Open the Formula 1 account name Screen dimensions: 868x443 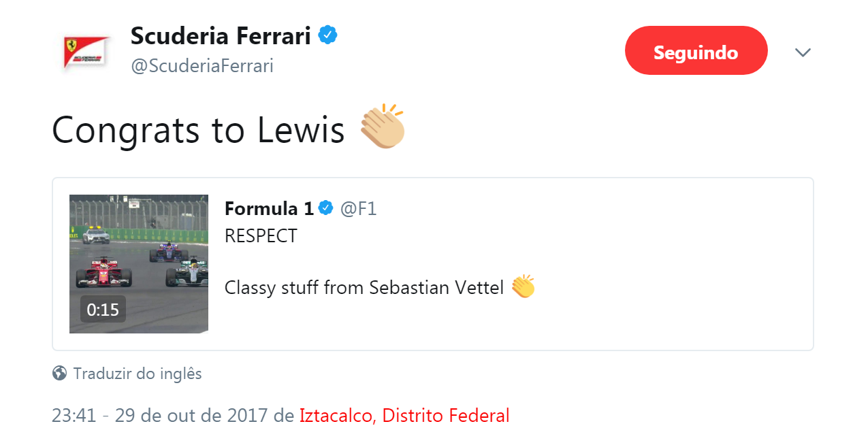coord(269,208)
